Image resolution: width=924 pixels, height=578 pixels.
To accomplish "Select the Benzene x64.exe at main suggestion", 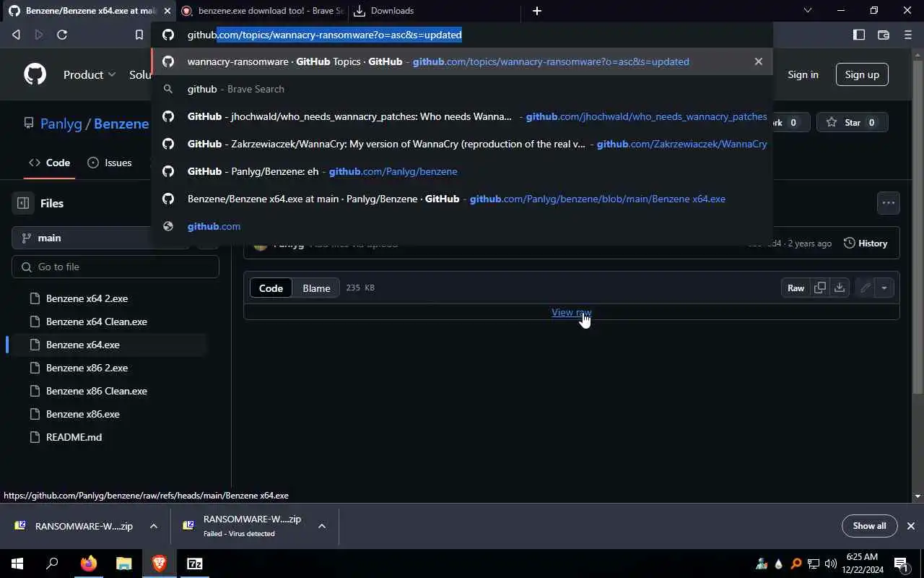I will (462, 199).
